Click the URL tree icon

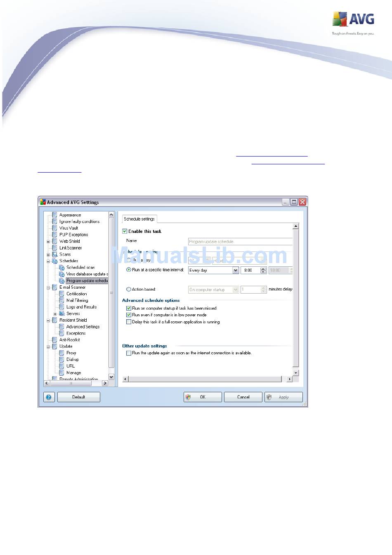(x=61, y=366)
